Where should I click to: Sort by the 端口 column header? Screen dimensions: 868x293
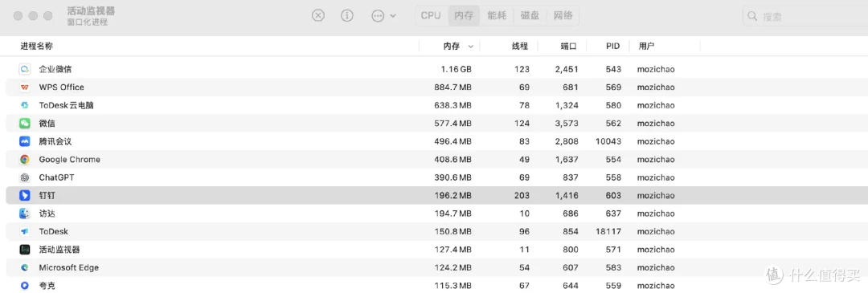[569, 47]
